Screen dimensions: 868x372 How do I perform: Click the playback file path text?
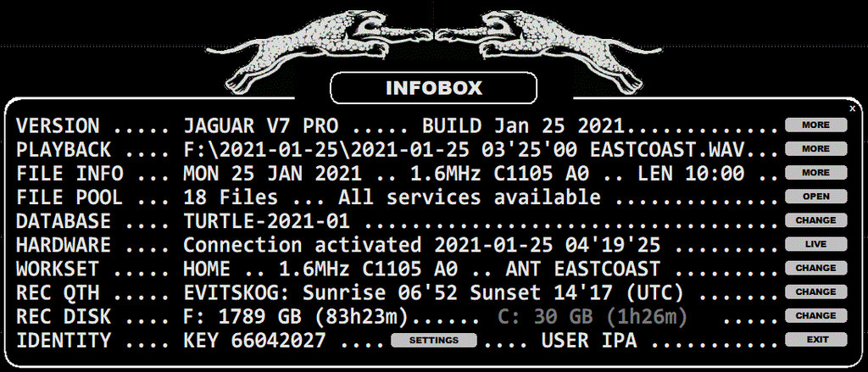point(464,151)
